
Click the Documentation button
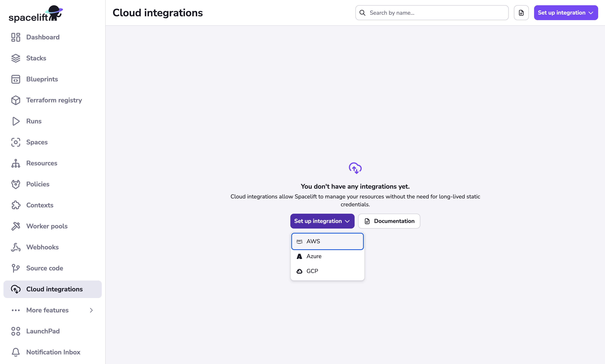coord(389,221)
